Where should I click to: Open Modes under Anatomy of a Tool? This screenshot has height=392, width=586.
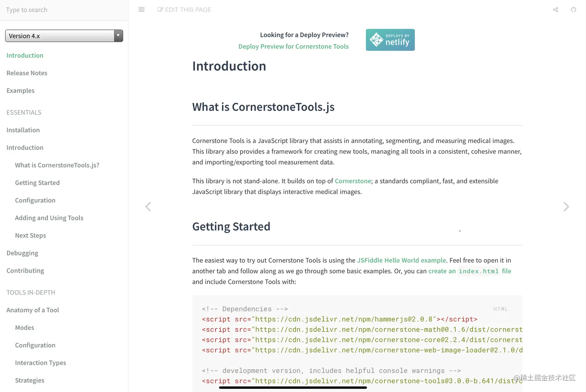(24, 328)
